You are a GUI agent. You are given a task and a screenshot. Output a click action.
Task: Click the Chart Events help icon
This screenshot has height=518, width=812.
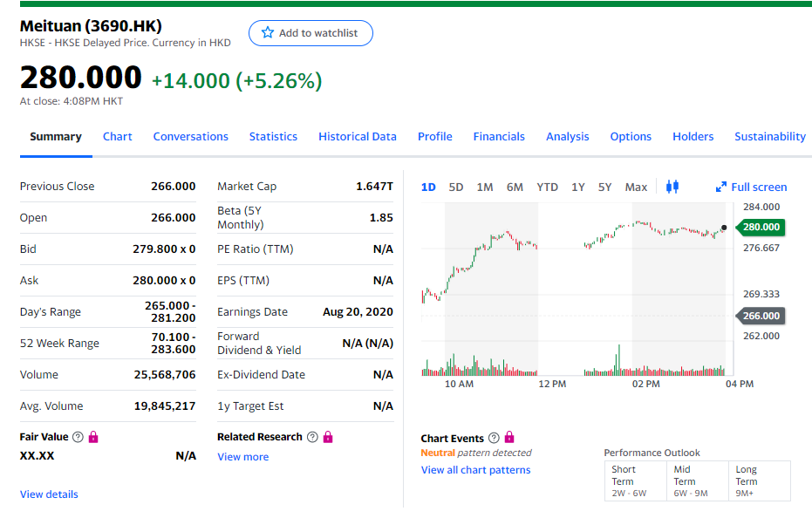pyautogui.click(x=494, y=439)
